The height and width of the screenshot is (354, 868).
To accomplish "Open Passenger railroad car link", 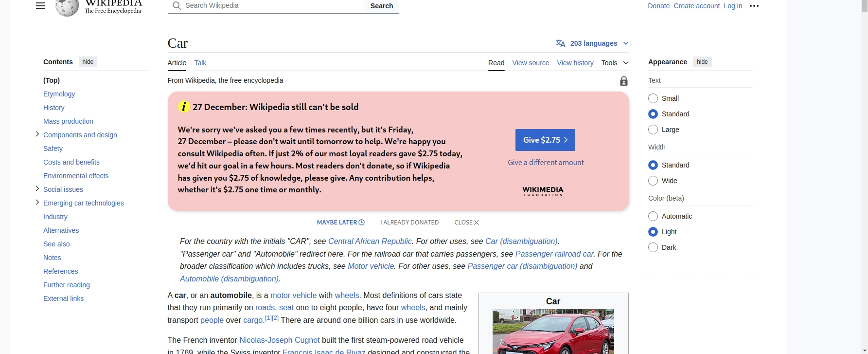I will tap(554, 254).
